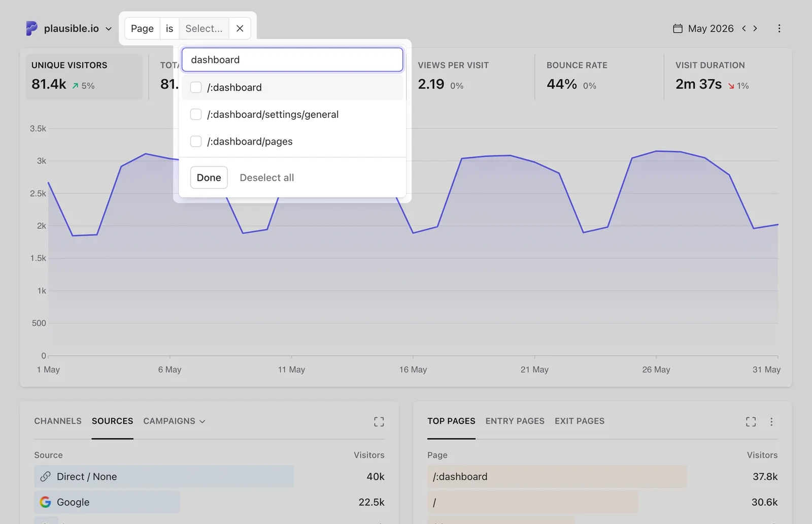Click the /:dashboard row in Top Pages

[602, 477]
